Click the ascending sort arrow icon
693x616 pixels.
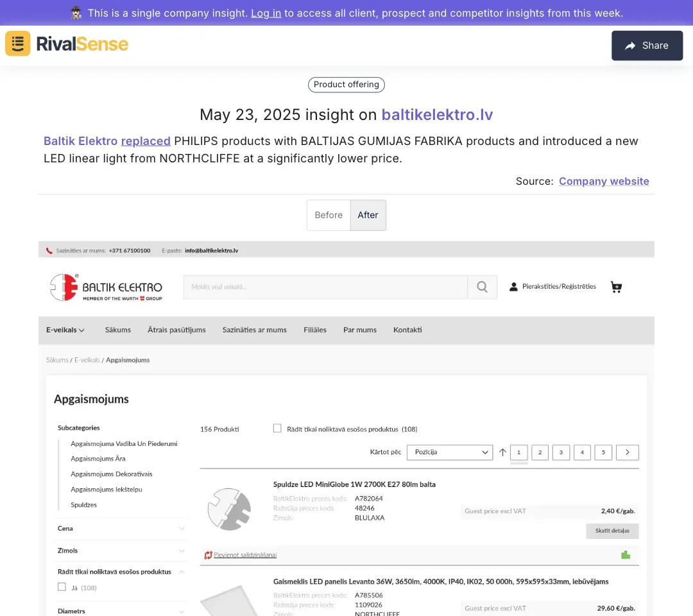[502, 452]
